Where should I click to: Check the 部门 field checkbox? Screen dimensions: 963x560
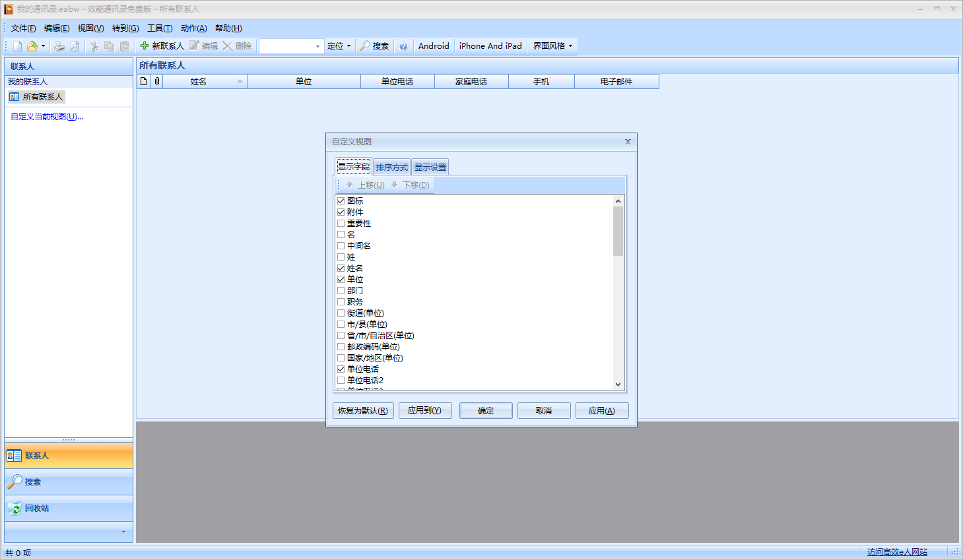pyautogui.click(x=341, y=290)
